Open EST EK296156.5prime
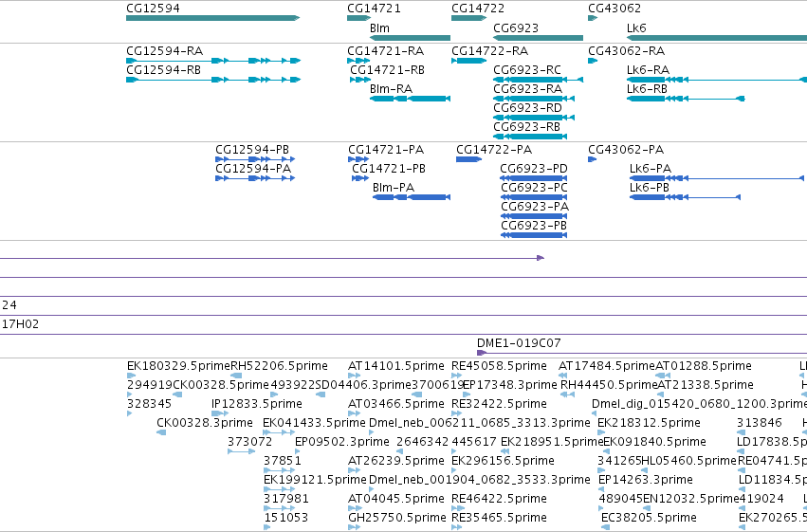 [455, 470]
